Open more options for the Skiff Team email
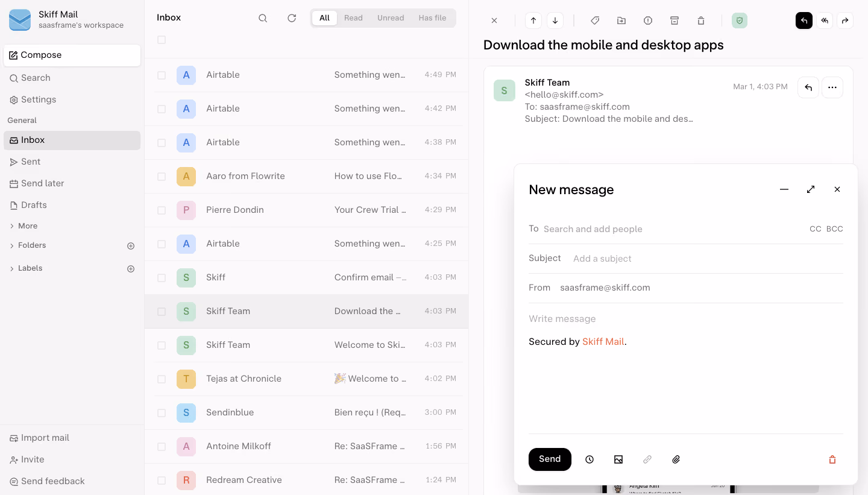Image resolution: width=868 pixels, height=495 pixels. pyautogui.click(x=832, y=87)
